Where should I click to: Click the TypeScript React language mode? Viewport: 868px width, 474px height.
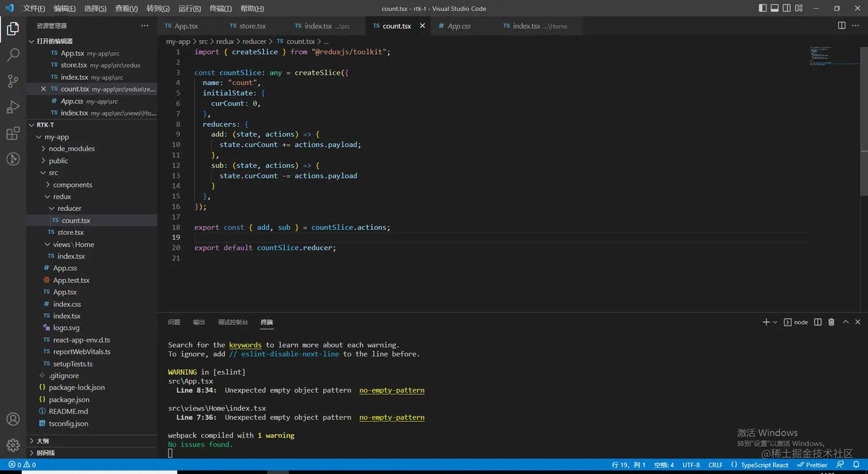[x=764, y=465]
